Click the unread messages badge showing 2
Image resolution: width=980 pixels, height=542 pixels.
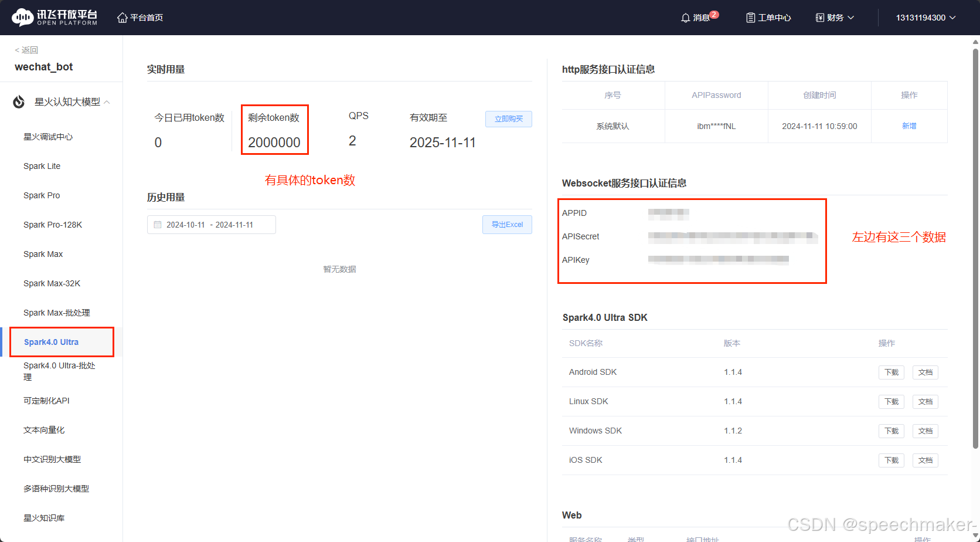click(x=714, y=15)
